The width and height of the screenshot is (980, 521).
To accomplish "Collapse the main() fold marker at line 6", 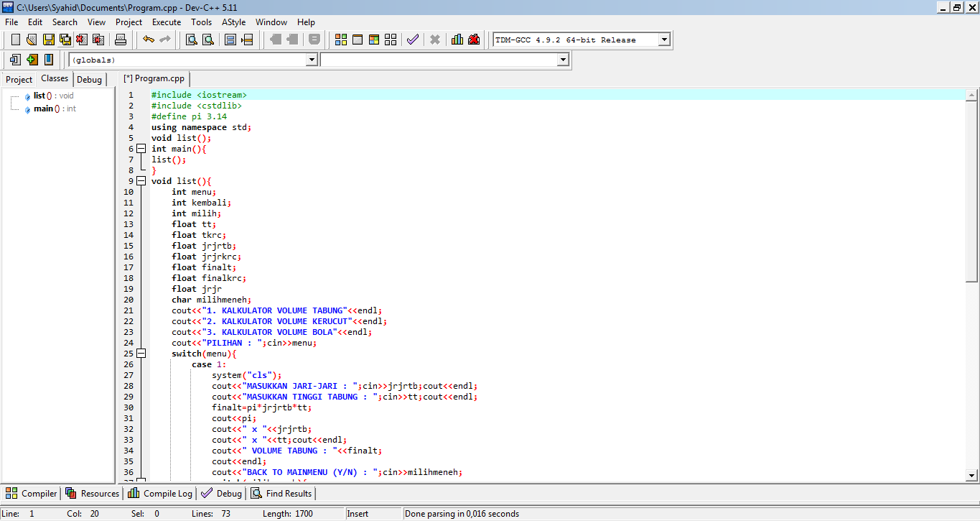I will tap(141, 149).
